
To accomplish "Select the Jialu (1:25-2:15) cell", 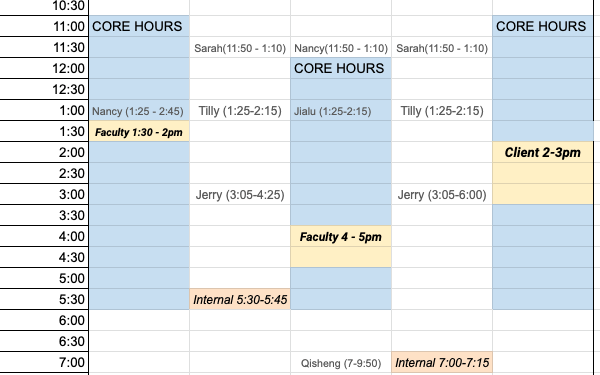I will click(341, 110).
